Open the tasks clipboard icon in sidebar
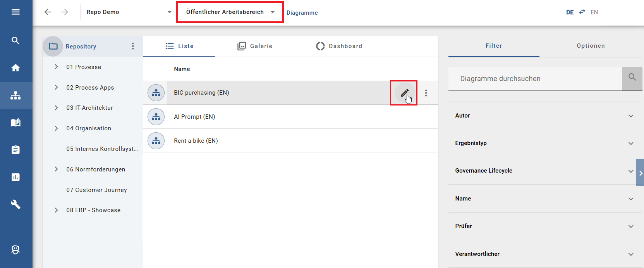 (15, 150)
